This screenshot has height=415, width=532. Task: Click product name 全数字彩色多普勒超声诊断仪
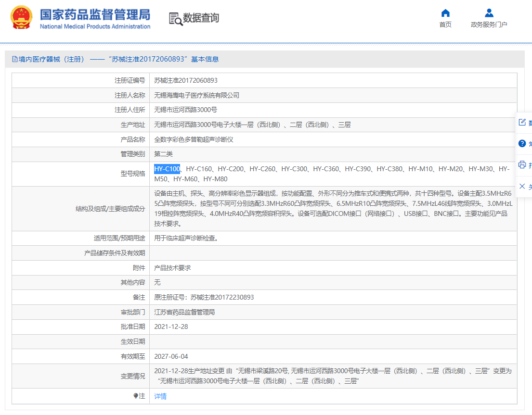[x=194, y=139]
